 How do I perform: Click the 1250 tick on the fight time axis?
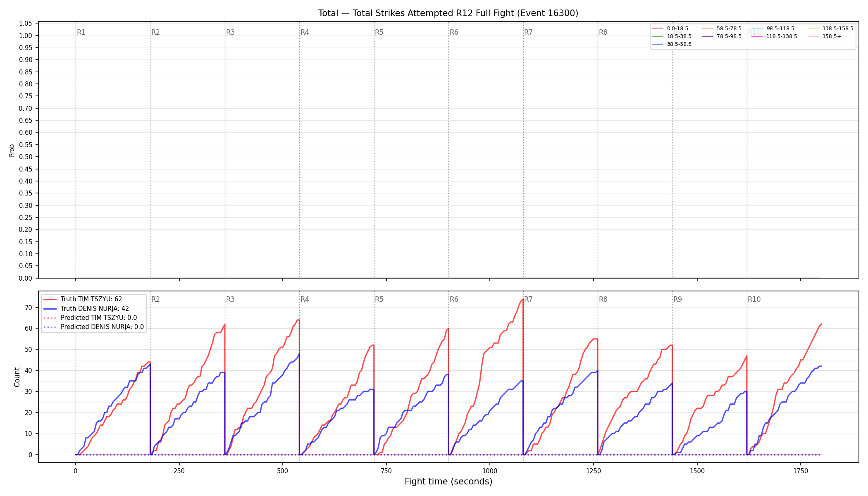(594, 471)
